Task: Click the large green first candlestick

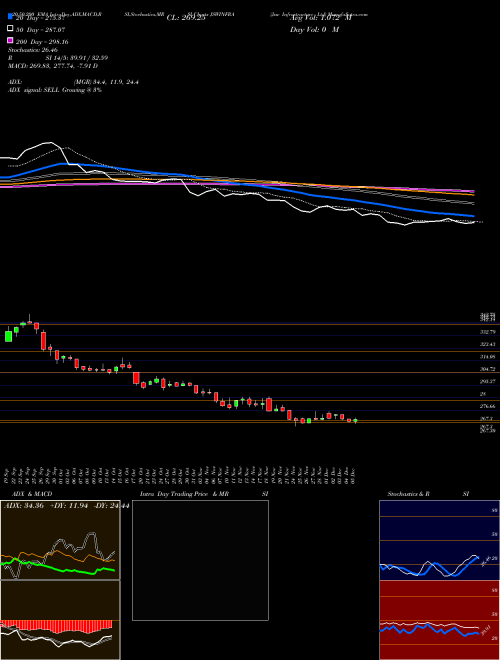Action: [8, 336]
